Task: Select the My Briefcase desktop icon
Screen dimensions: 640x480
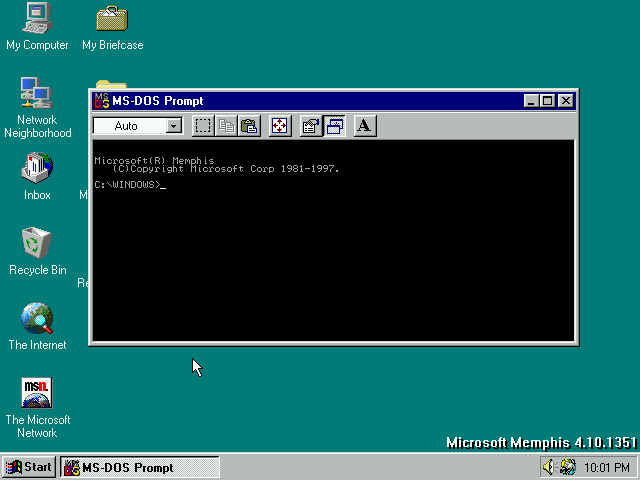Action: 112,28
